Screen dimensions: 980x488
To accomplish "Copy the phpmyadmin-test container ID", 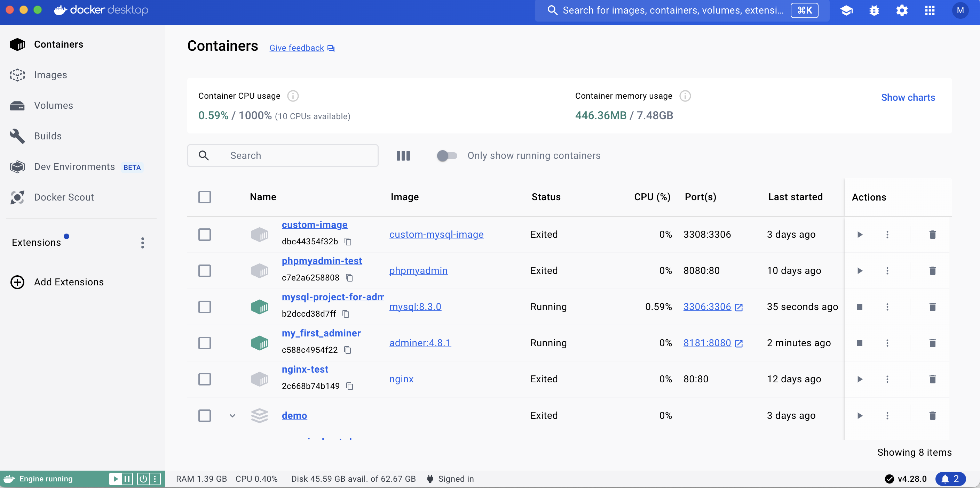I will pos(349,278).
